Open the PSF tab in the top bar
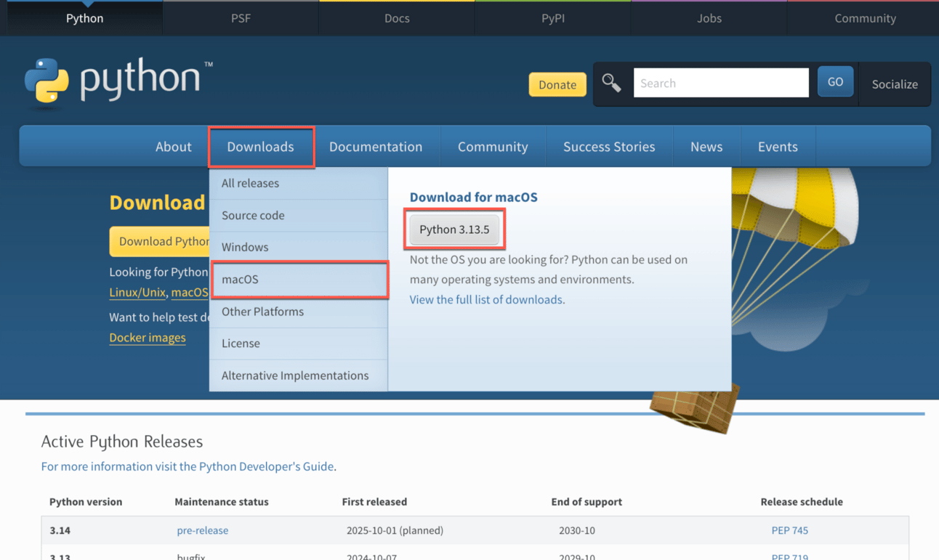This screenshot has height=560, width=939. pyautogui.click(x=241, y=18)
